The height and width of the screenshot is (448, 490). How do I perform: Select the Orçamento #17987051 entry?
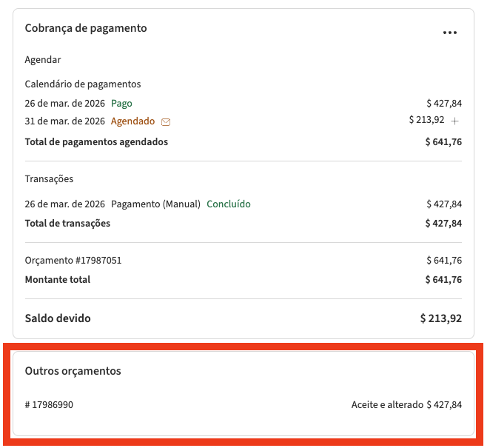(73, 260)
